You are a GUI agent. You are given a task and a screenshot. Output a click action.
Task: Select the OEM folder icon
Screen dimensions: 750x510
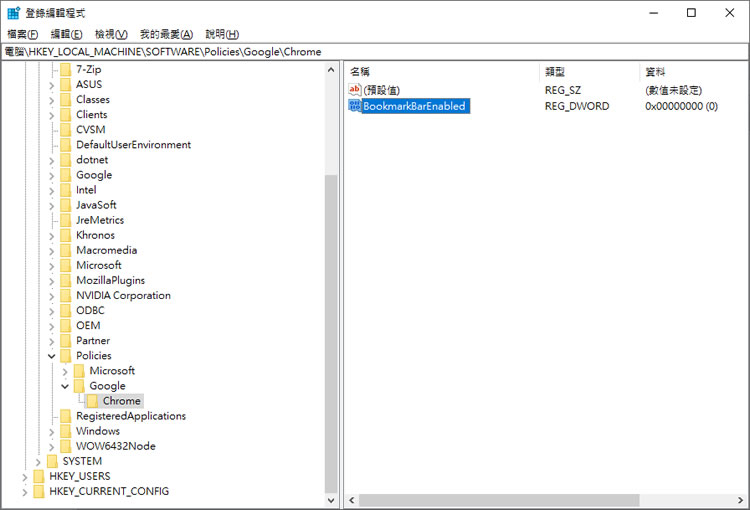66,326
